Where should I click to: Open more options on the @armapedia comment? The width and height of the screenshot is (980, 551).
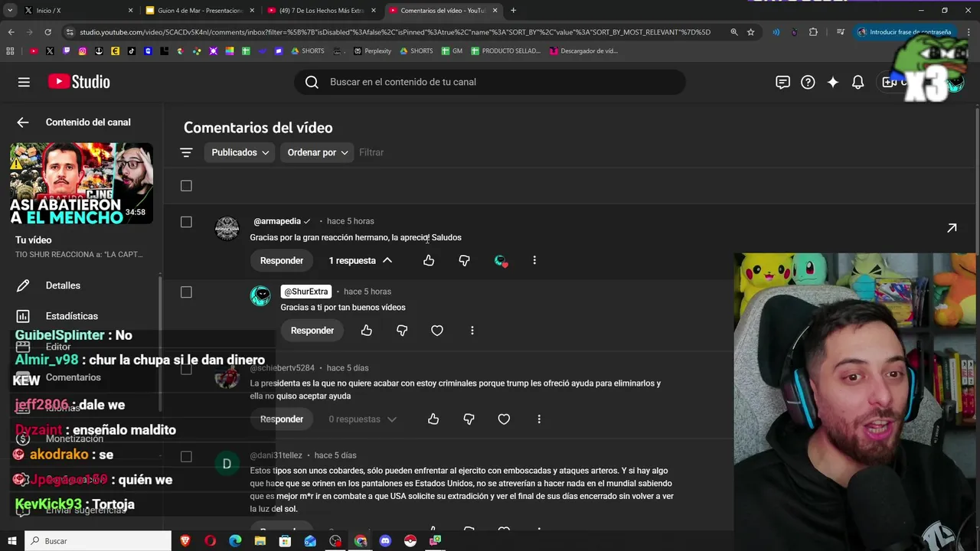[534, 261]
